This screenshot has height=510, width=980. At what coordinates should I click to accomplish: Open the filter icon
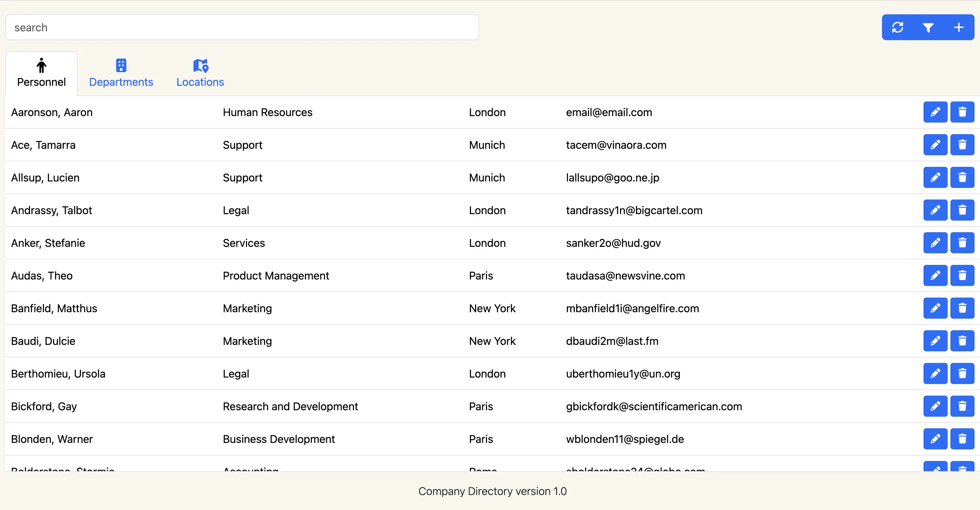pos(928,27)
